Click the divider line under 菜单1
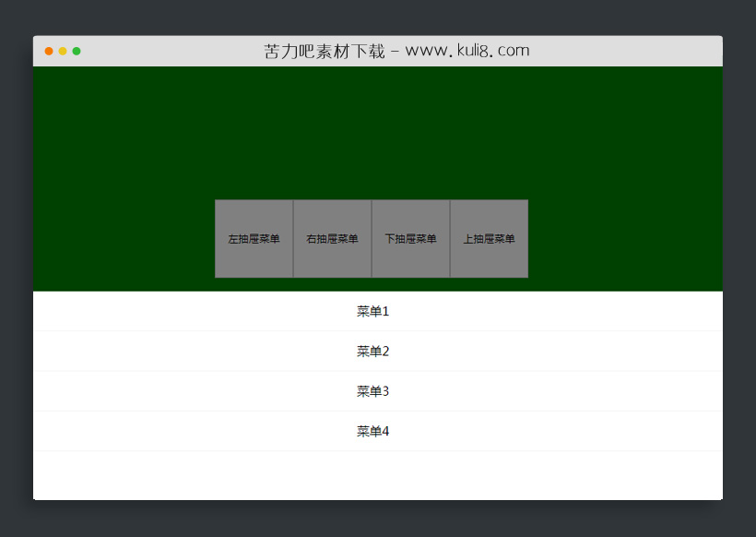This screenshot has height=537, width=756. [372, 330]
